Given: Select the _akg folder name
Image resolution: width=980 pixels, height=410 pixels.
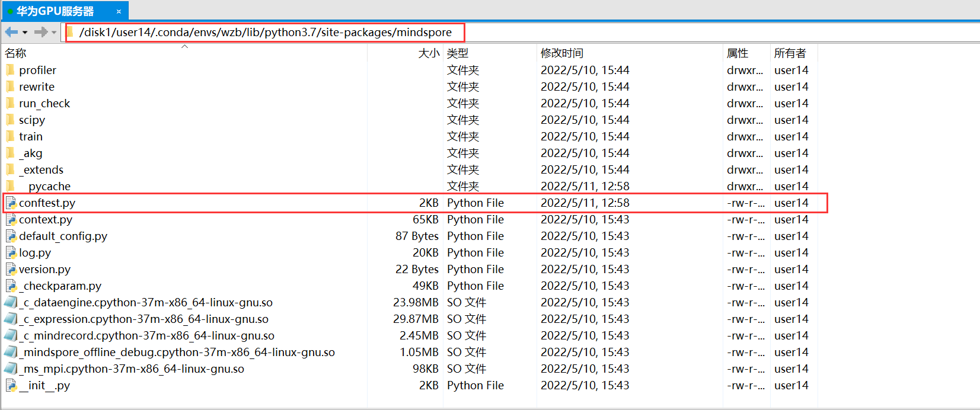Looking at the screenshot, I should click(31, 153).
